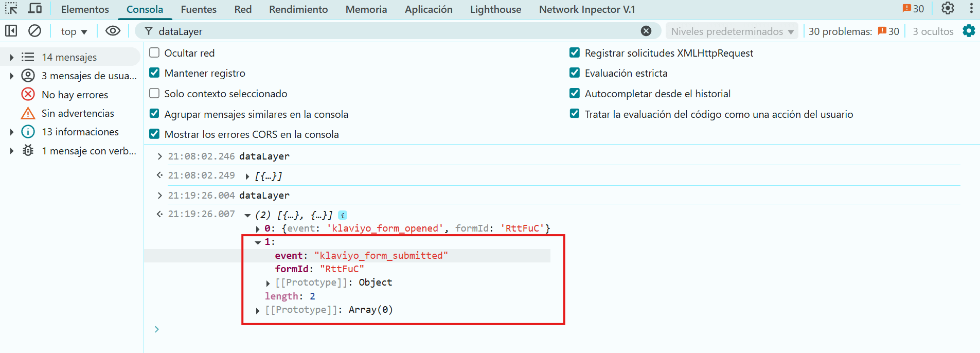Select the warning triangle icon in sidebar
The image size is (980, 353).
pos(28,113)
